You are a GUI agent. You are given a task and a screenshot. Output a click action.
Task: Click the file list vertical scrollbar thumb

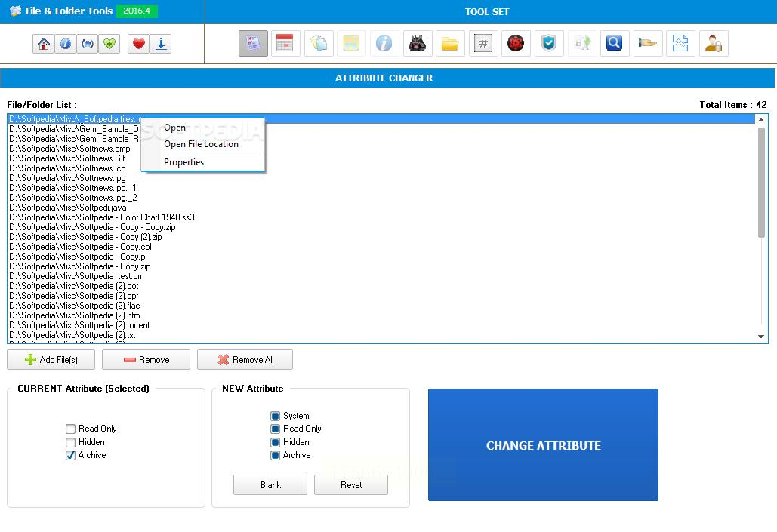click(x=761, y=183)
